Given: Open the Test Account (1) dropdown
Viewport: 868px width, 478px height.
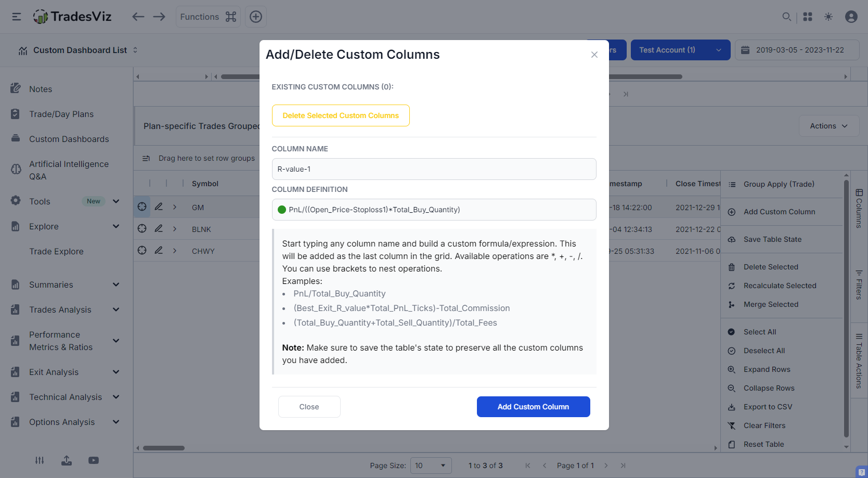Looking at the screenshot, I should click(680, 50).
